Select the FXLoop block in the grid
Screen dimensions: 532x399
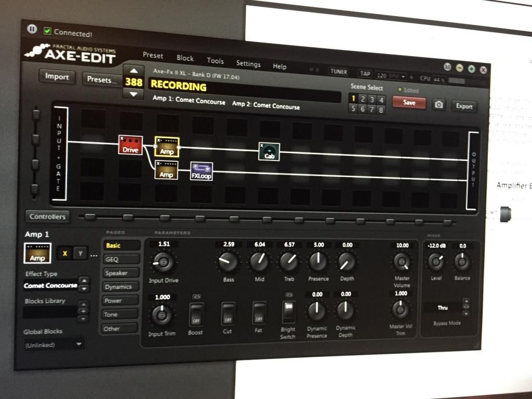202,171
